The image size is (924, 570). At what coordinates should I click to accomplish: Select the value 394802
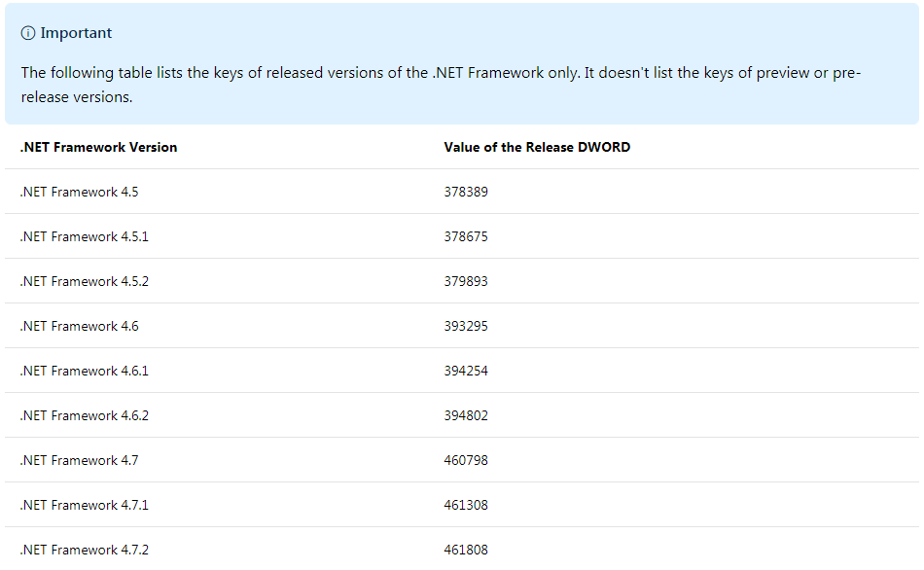point(466,416)
